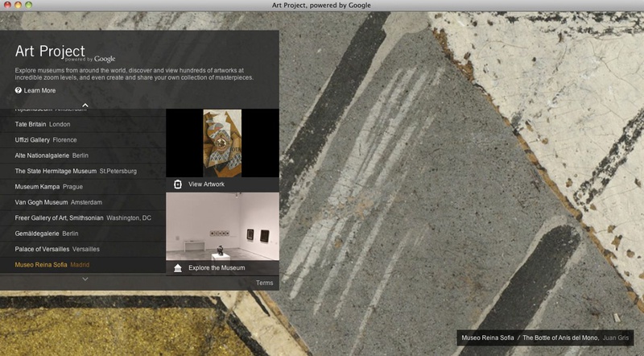This screenshot has height=356, width=644.
Task: Click Museo Reina Sofia in bottom caption
Action: coord(488,337)
